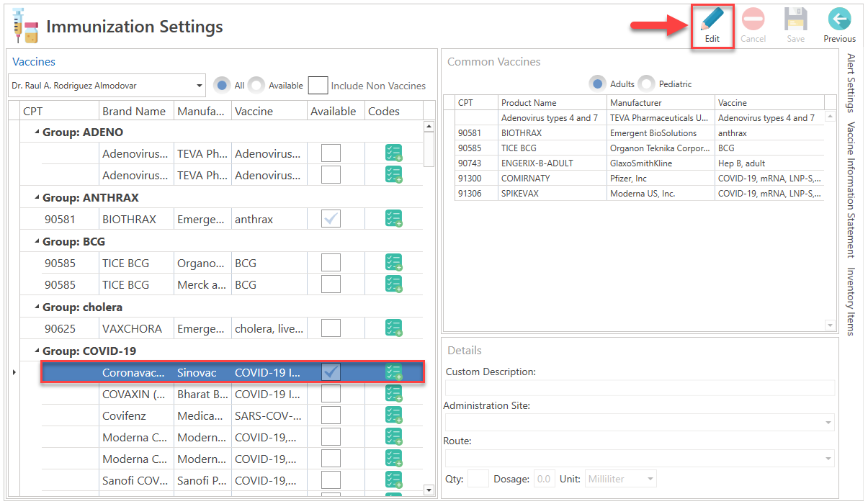Click Common Vaccines scroll down arrow
The height and width of the screenshot is (504, 868).
(x=830, y=325)
